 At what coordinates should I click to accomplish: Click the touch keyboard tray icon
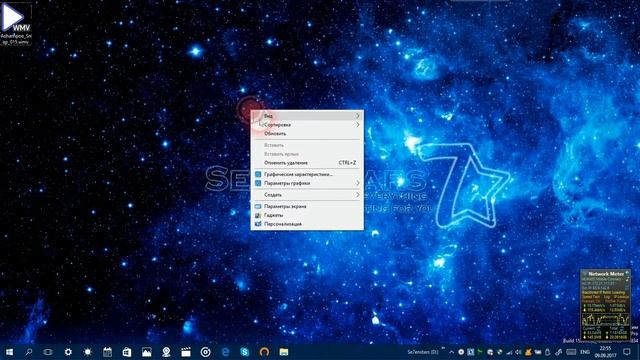[x=571, y=352]
